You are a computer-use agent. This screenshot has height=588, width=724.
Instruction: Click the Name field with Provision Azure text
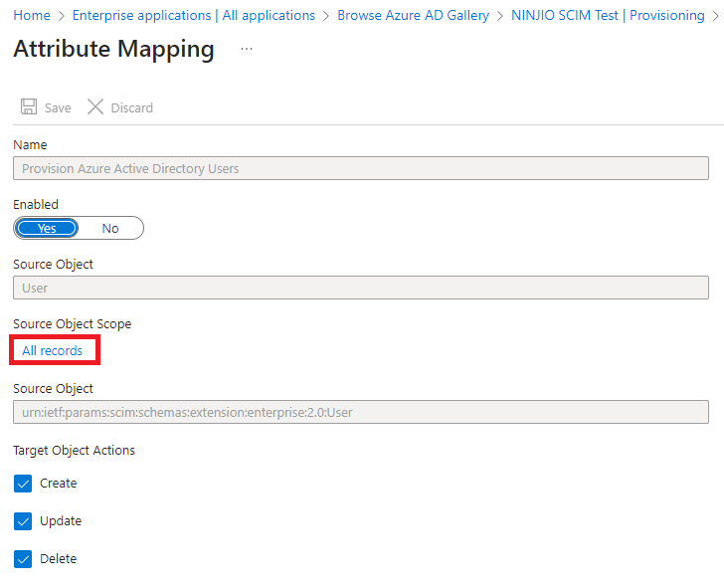pyautogui.click(x=360, y=168)
